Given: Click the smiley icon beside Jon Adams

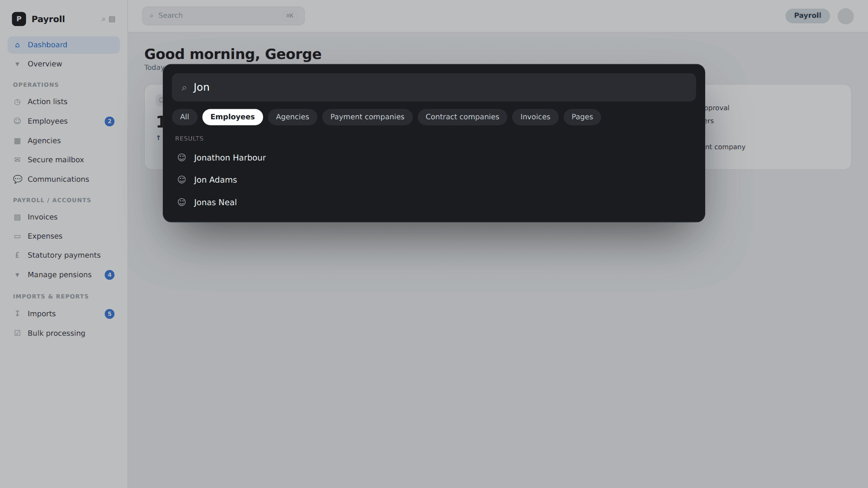Looking at the screenshot, I should tap(182, 180).
